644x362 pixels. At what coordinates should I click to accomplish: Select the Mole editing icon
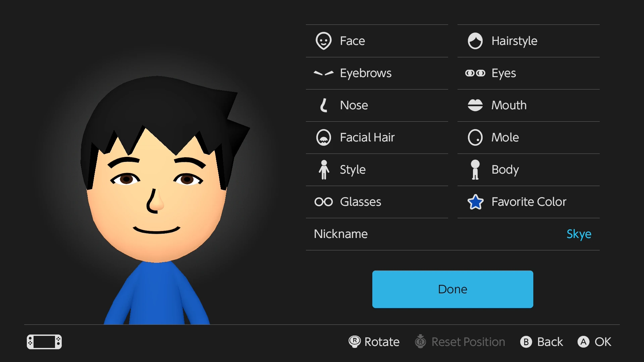coord(475,137)
